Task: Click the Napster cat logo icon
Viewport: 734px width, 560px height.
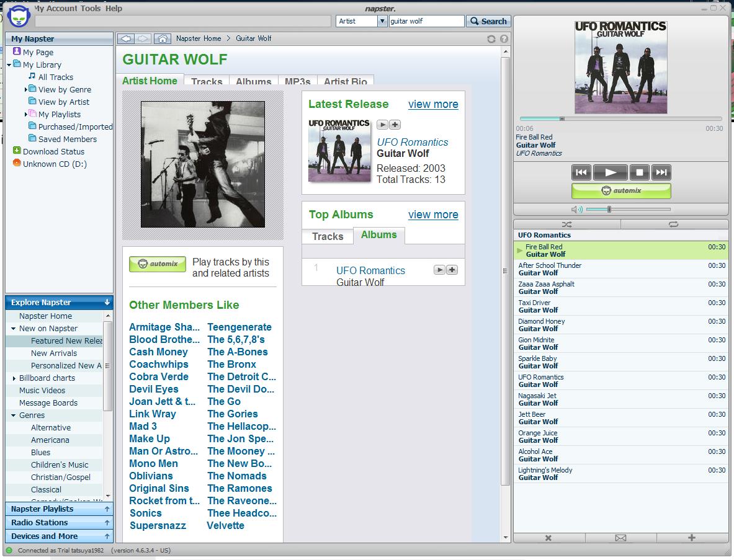Action: pos(19,16)
